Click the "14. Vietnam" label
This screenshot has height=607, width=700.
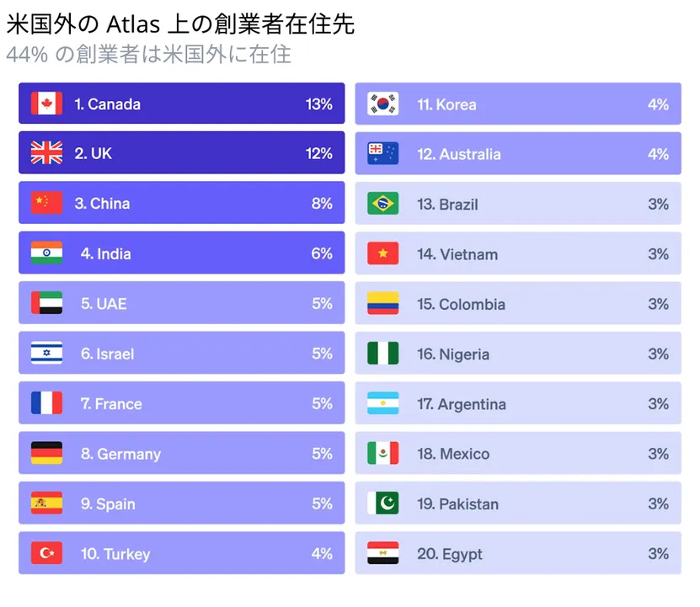click(x=457, y=254)
